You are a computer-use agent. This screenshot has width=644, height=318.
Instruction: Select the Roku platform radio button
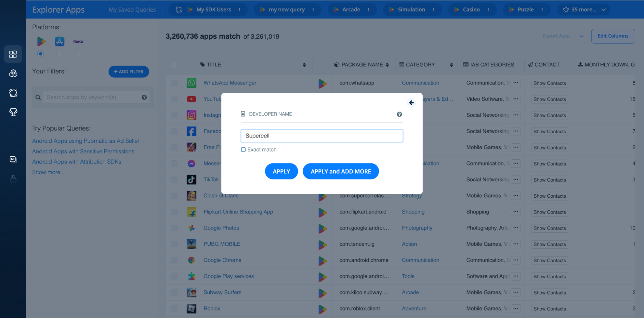[x=78, y=54]
